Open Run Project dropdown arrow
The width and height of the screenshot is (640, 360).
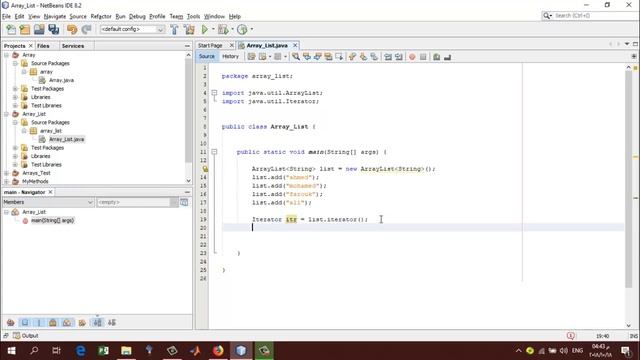tap(213, 29)
